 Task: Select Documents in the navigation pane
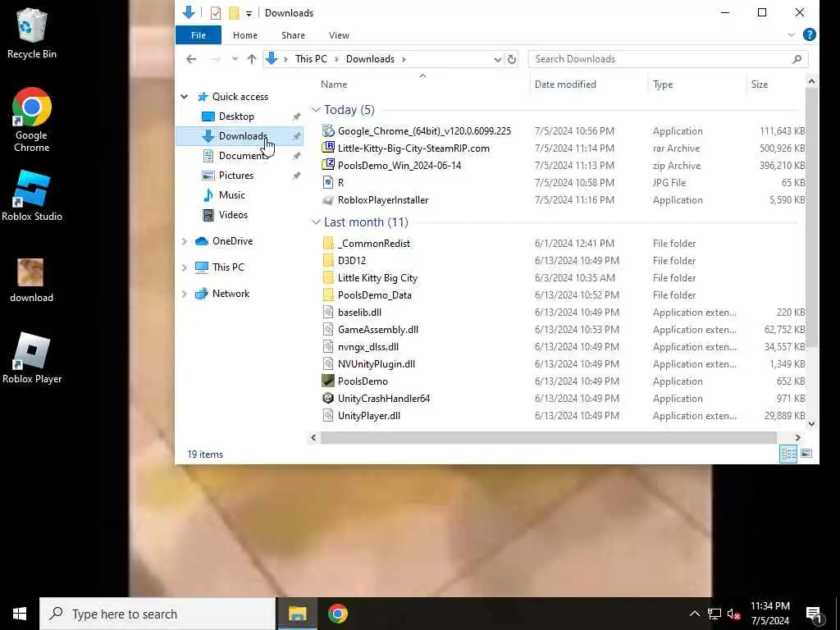(242, 156)
